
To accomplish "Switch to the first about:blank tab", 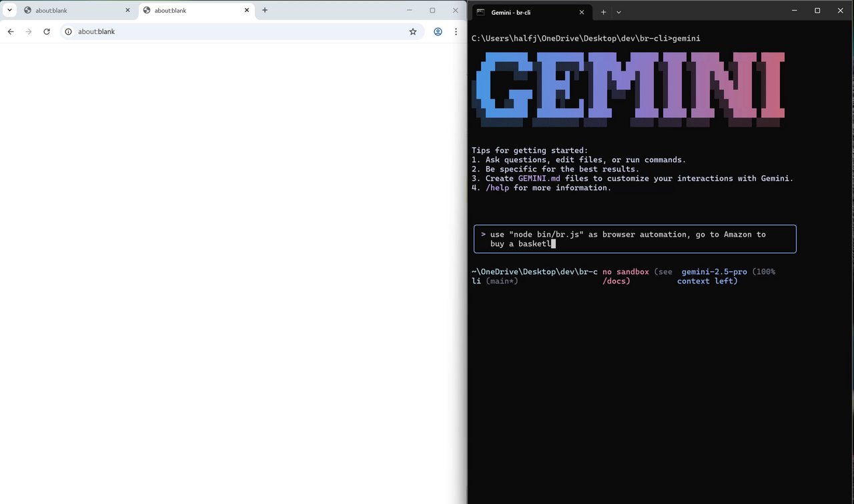I will [x=76, y=11].
